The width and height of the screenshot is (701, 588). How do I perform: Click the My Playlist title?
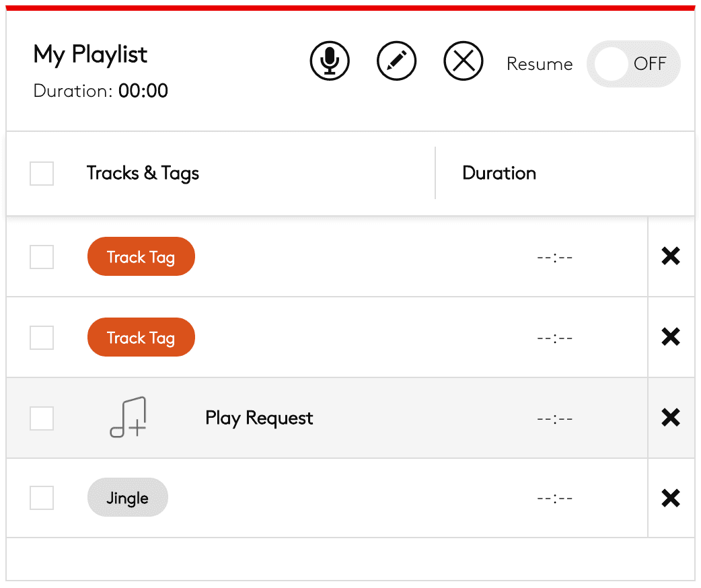90,54
